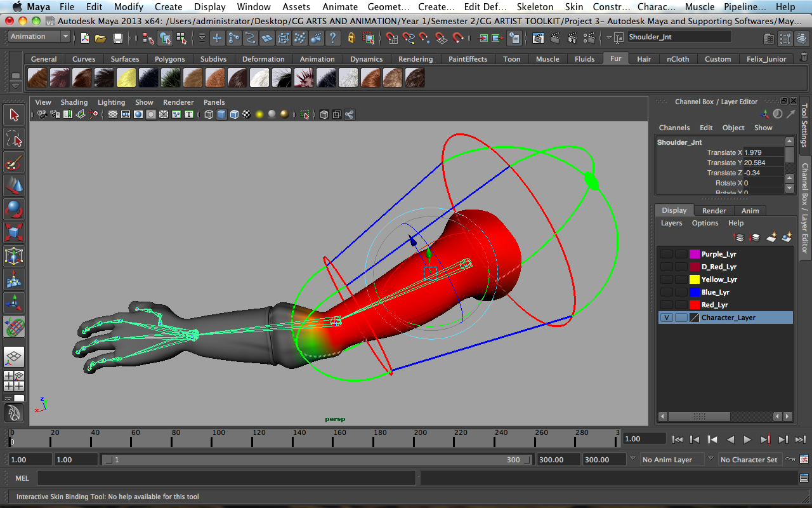The image size is (812, 508).
Task: Click the Yellow_Lyr color swatch
Action: (695, 279)
